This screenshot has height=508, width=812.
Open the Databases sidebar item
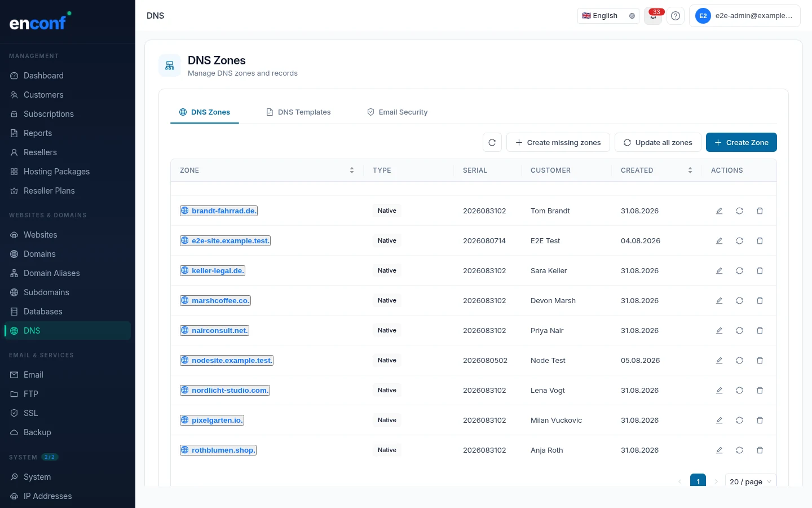pyautogui.click(x=68, y=312)
